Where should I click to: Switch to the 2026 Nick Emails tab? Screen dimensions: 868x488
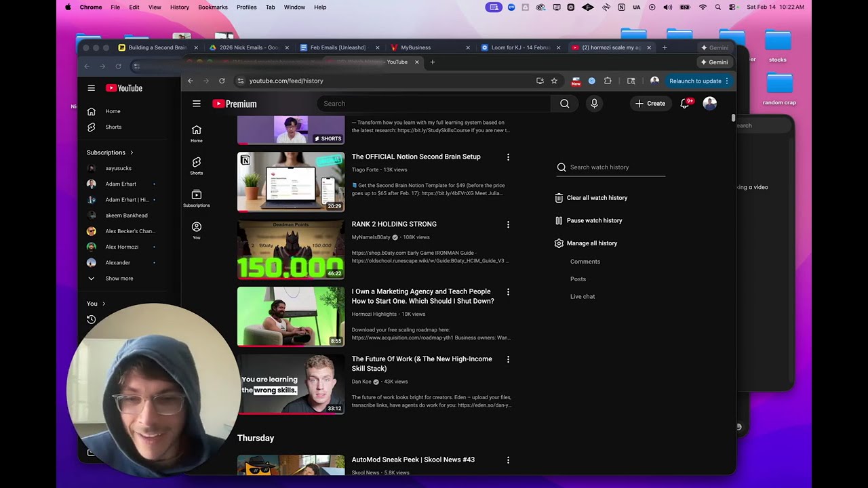[x=248, y=47]
